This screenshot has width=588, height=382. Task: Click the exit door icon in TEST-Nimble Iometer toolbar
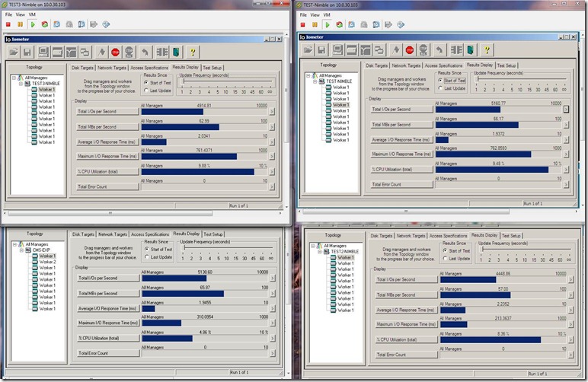pyautogui.click(x=470, y=50)
